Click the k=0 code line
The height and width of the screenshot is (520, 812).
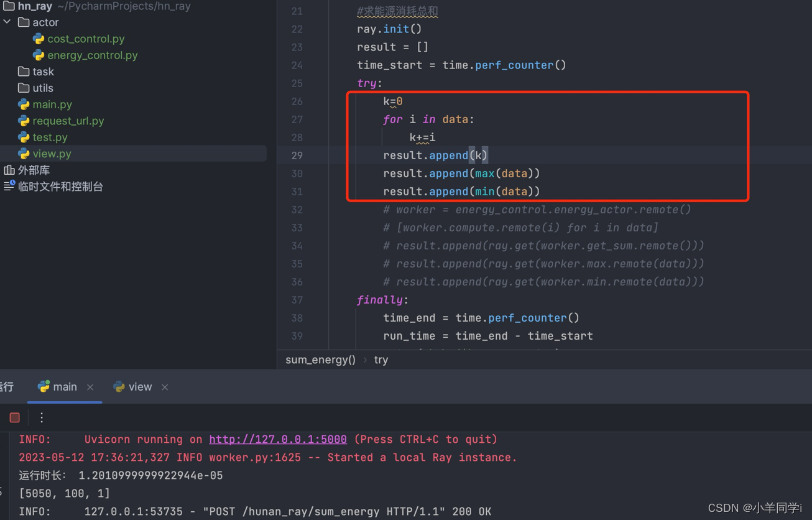click(x=393, y=101)
